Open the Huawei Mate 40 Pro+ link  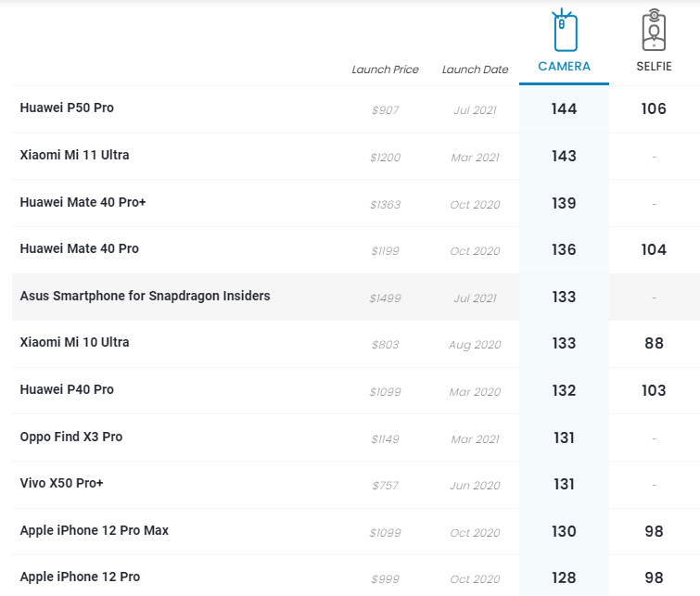tap(83, 202)
